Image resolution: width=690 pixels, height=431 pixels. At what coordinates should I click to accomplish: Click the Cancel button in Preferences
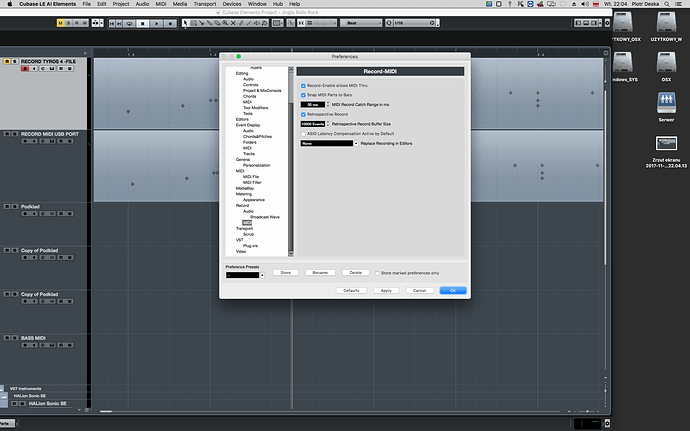(x=419, y=291)
